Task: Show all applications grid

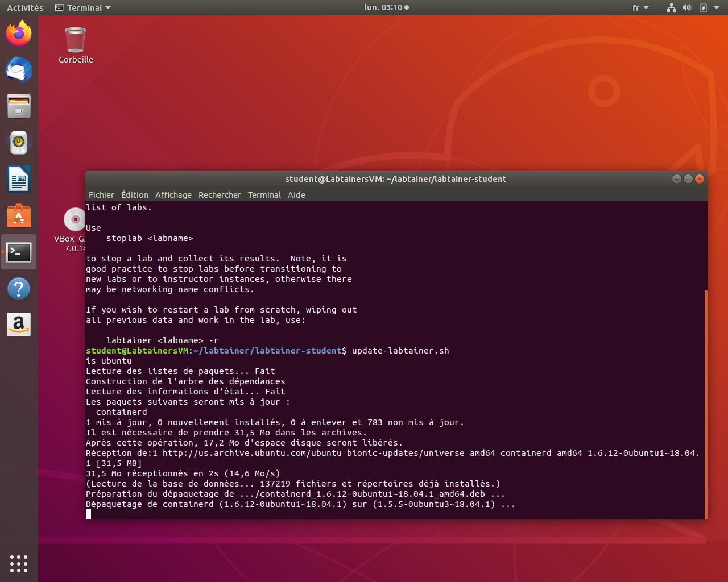Action: [x=19, y=563]
